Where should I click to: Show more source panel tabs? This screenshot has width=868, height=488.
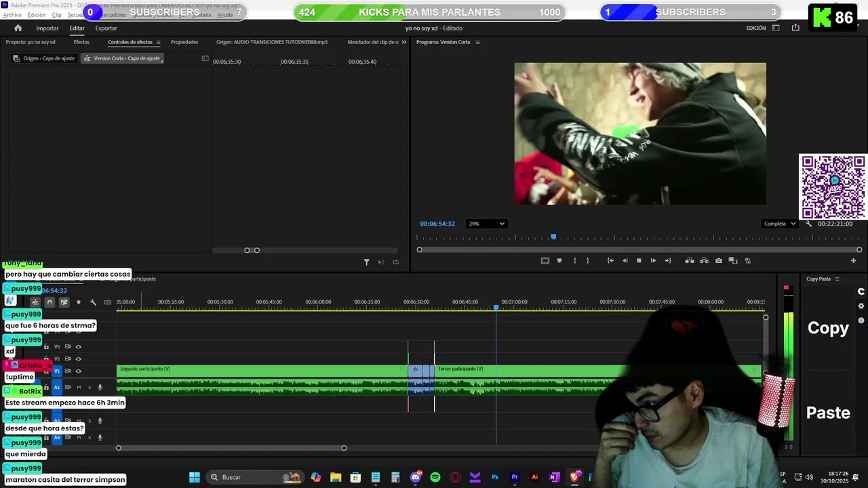point(404,42)
